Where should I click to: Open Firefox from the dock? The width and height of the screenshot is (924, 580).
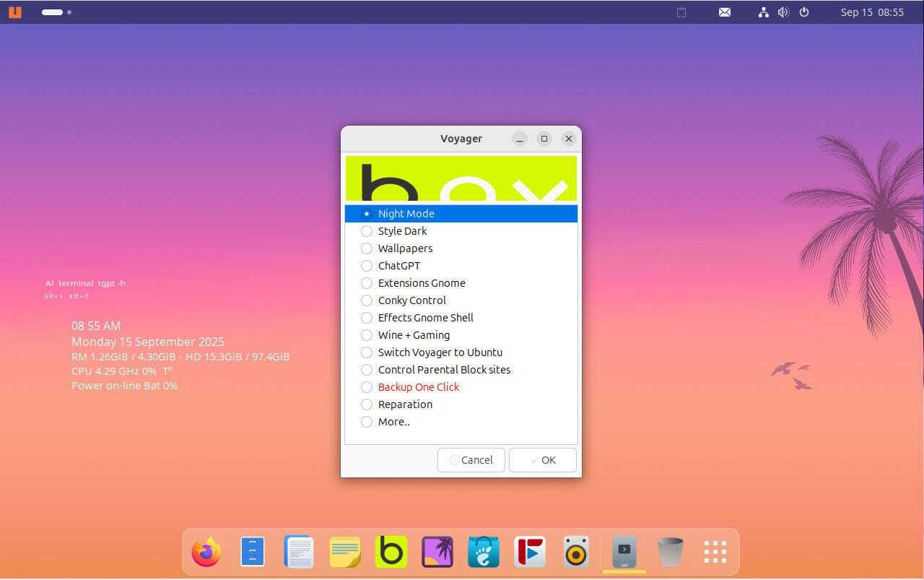206,553
